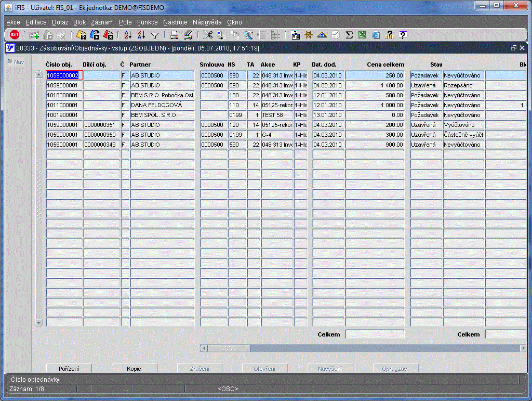Image resolution: width=532 pixels, height=401 pixels.
Task: Open the magnifier search icon
Action: [x=248, y=35]
